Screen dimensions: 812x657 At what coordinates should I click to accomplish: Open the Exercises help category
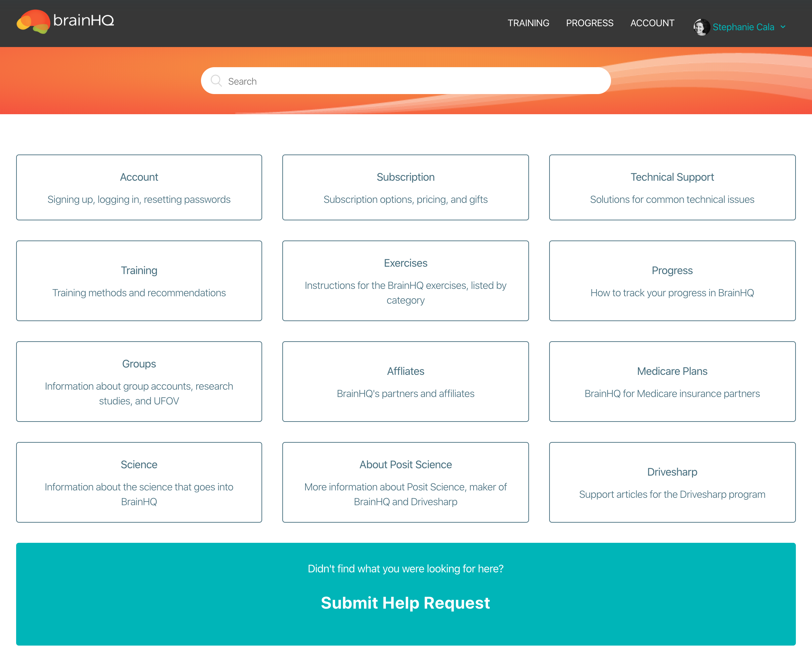(x=405, y=281)
